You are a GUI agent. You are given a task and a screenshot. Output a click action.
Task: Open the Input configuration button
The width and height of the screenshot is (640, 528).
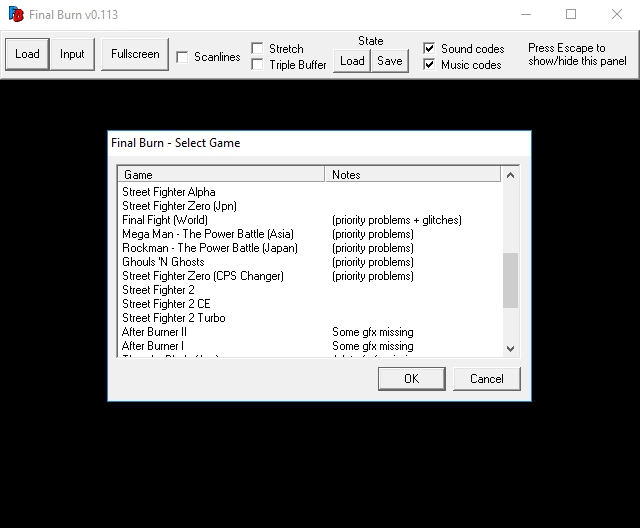pyautogui.click(x=72, y=54)
